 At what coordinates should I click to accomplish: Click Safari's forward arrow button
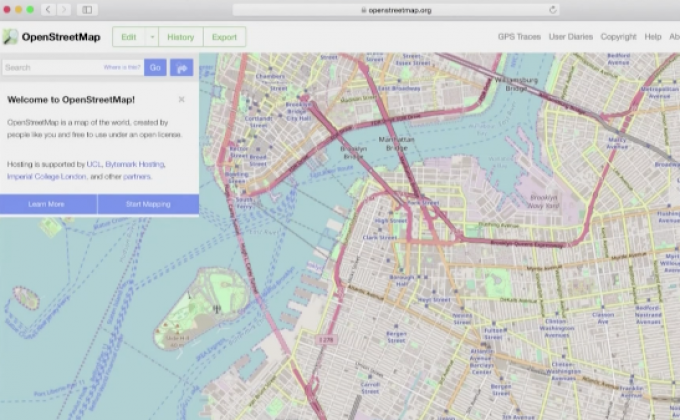point(64,9)
